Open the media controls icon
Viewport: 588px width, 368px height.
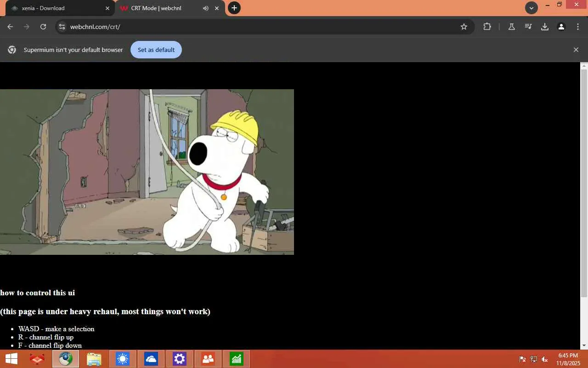[x=528, y=27]
